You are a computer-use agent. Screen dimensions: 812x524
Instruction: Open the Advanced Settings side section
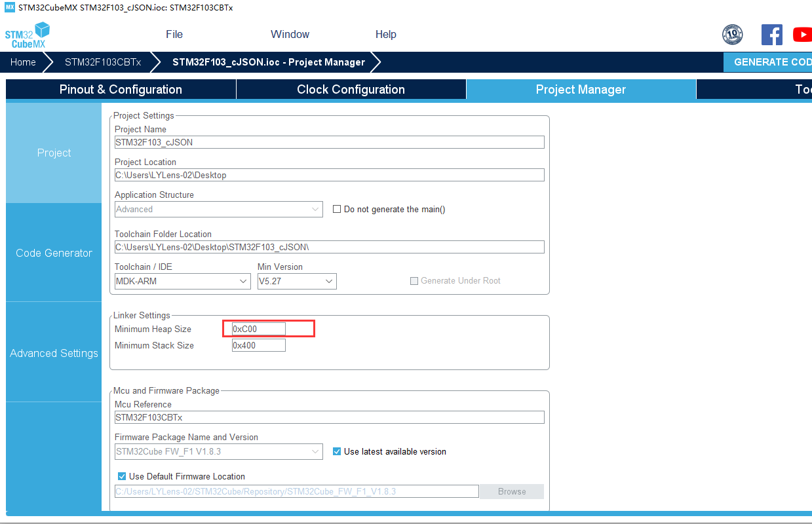click(54, 353)
